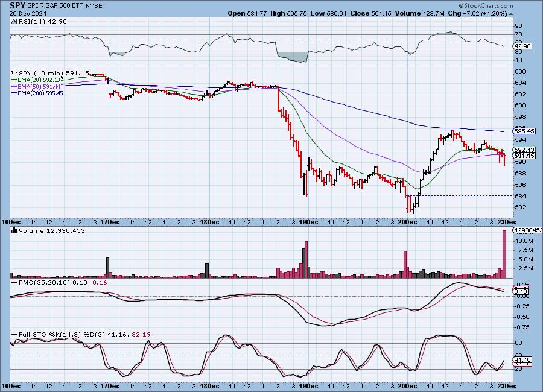Image resolution: width=543 pixels, height=392 pixels.
Task: Click the High 595.75 value
Action: [288, 13]
